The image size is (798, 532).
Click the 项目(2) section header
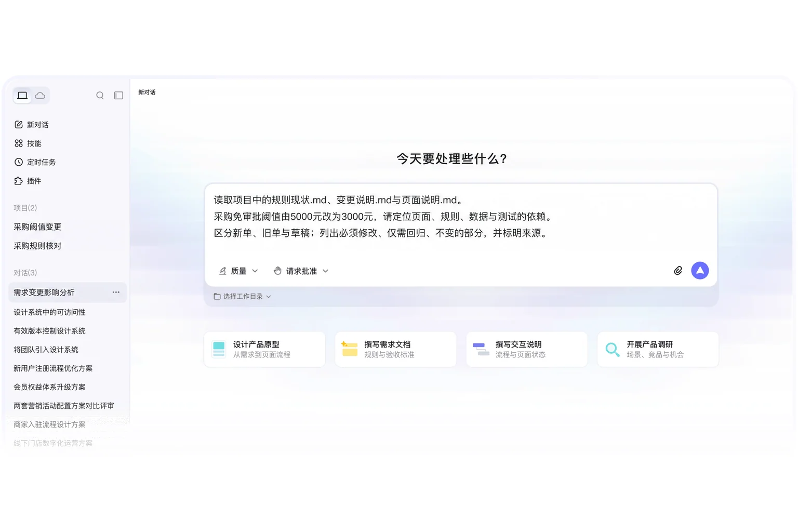coord(25,208)
